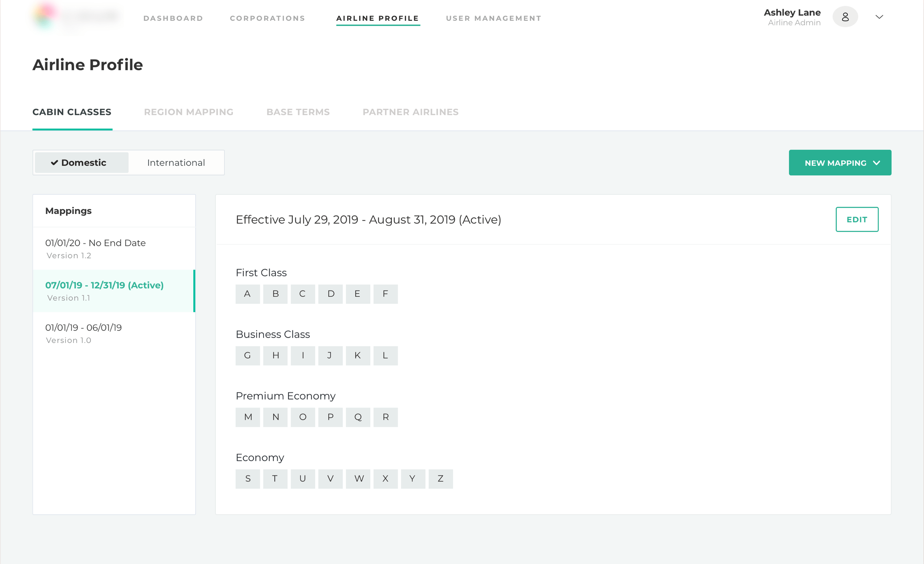
Task: Go to the Partner Airlines tab
Action: (411, 112)
